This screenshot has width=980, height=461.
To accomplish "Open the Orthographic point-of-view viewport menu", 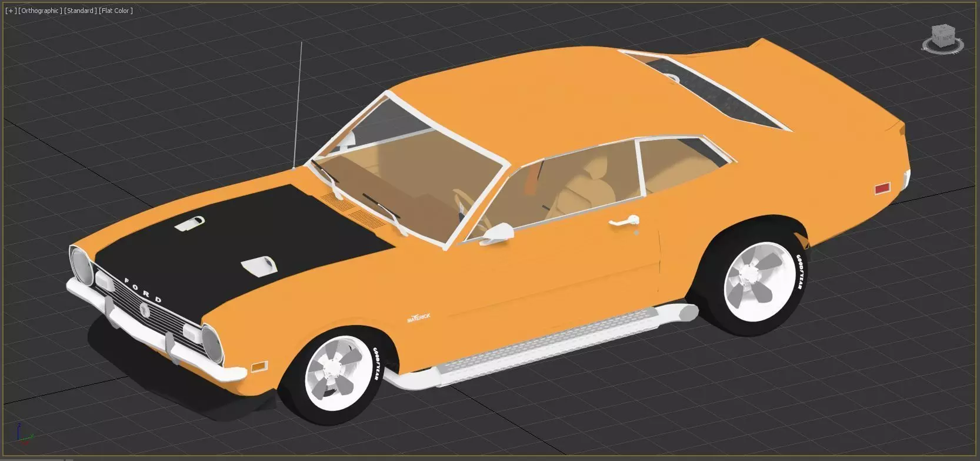I will click(40, 11).
